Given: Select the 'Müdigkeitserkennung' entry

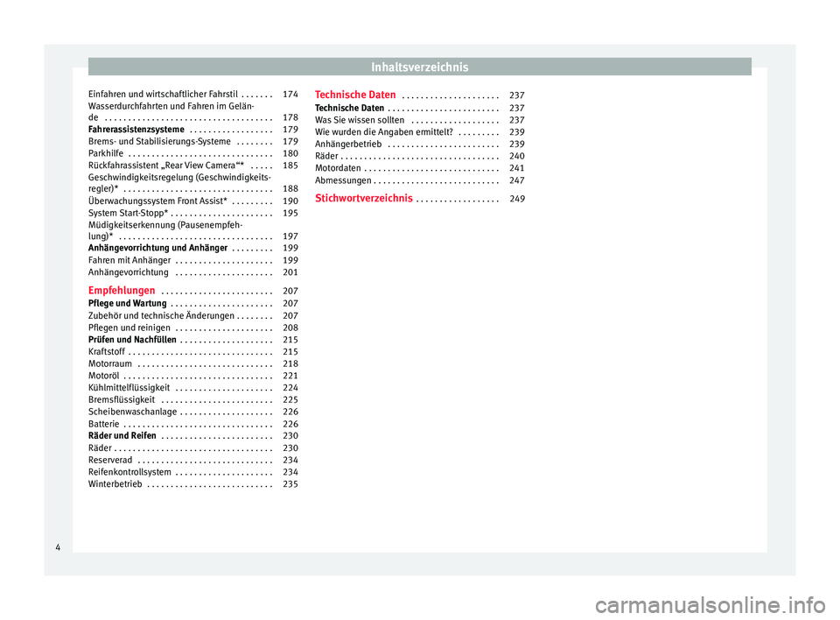Looking at the screenshot, I should tap(192, 230).
